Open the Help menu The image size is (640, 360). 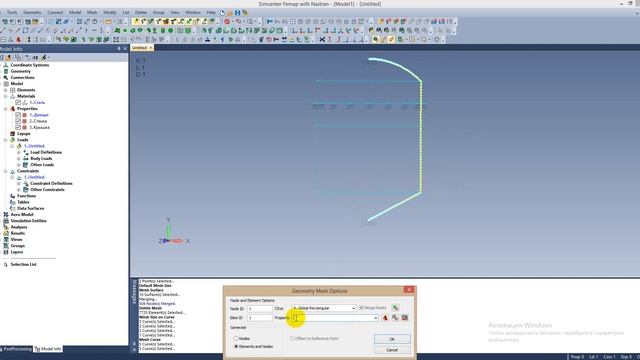(x=211, y=13)
